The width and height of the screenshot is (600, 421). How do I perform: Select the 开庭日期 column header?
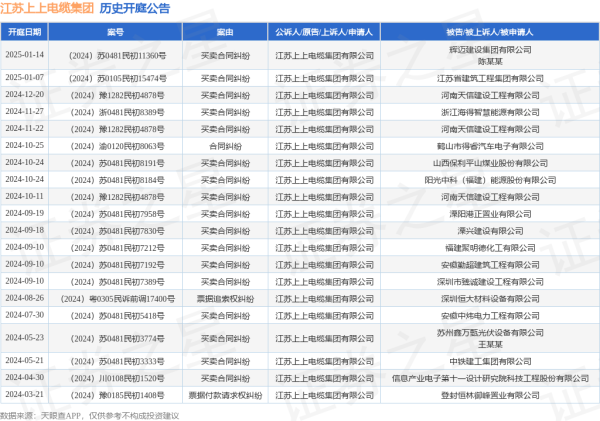pyautogui.click(x=24, y=32)
